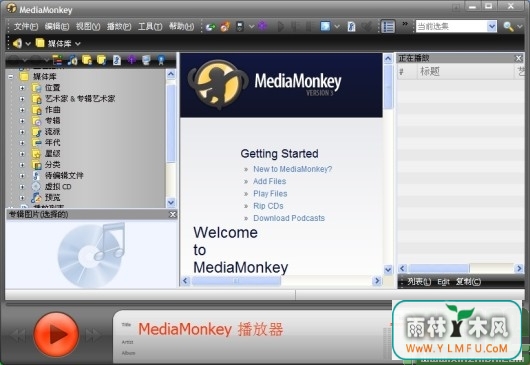Open the device sync dropdown arrow
This screenshot has width=530, height=365.
tap(251, 26)
